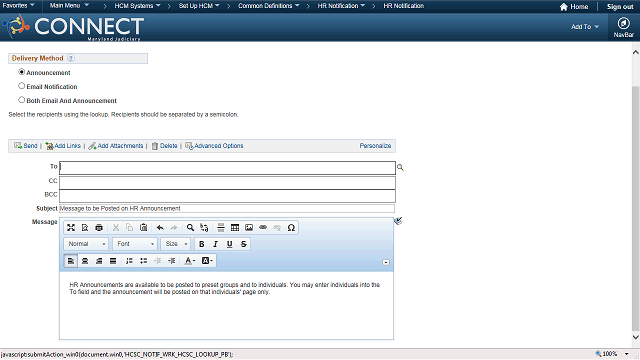Click the Paste clipboard icon
This screenshot has height=360, width=640.
tap(144, 228)
